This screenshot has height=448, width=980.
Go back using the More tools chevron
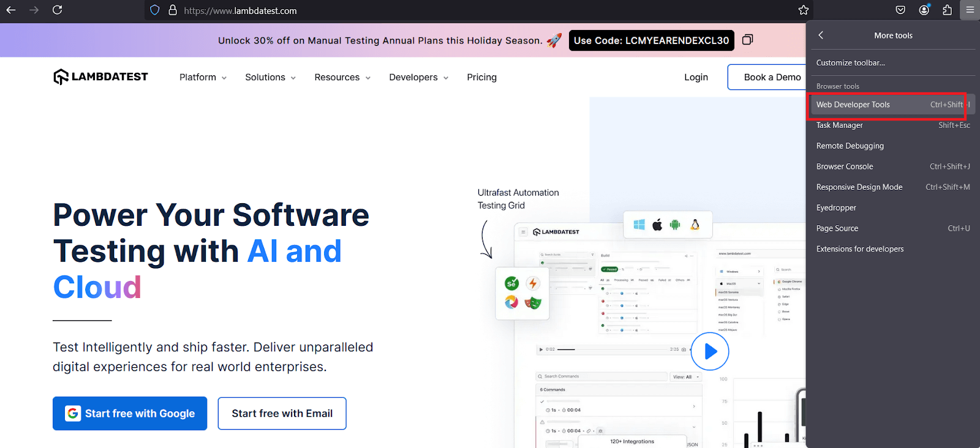[x=821, y=35]
